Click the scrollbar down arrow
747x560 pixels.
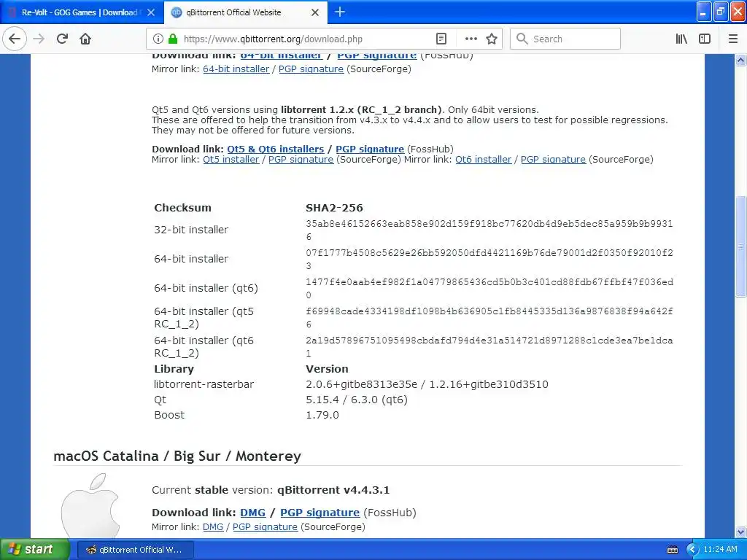[740, 532]
